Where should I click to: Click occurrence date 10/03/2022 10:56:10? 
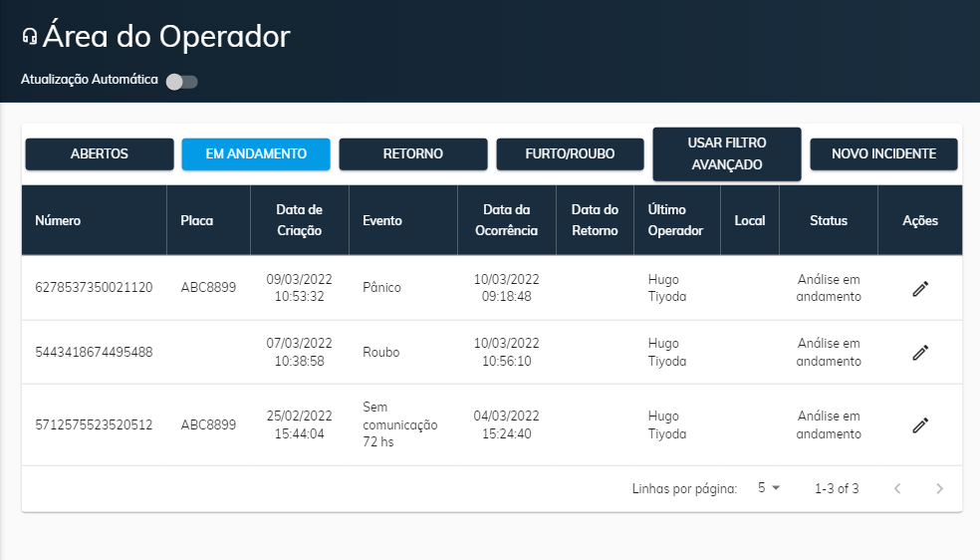click(506, 352)
